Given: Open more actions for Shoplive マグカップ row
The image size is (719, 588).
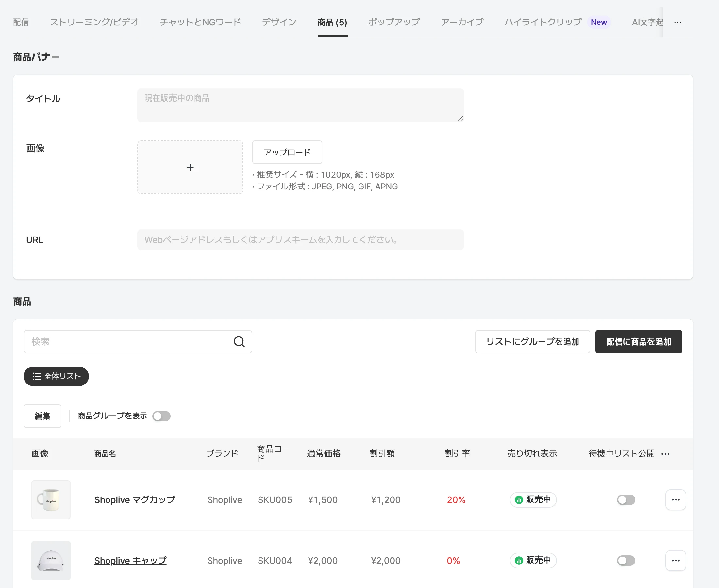Looking at the screenshot, I should pyautogui.click(x=676, y=499).
